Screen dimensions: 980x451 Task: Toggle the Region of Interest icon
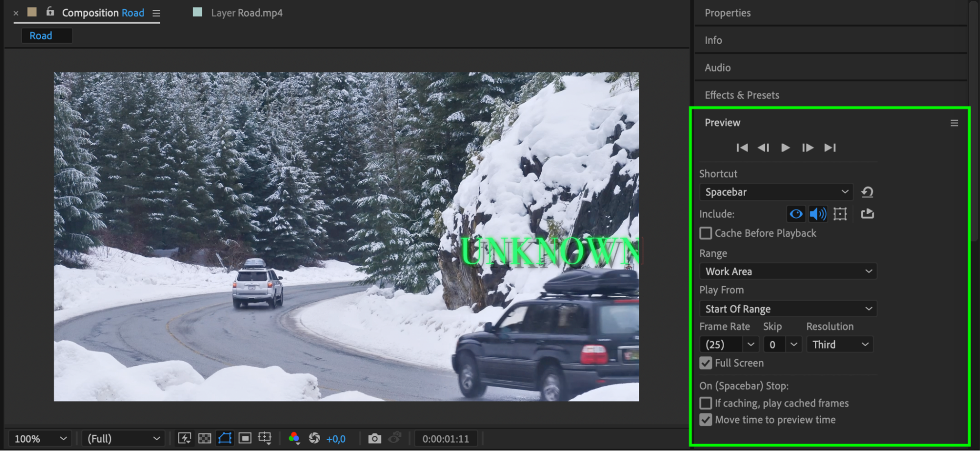pos(245,438)
